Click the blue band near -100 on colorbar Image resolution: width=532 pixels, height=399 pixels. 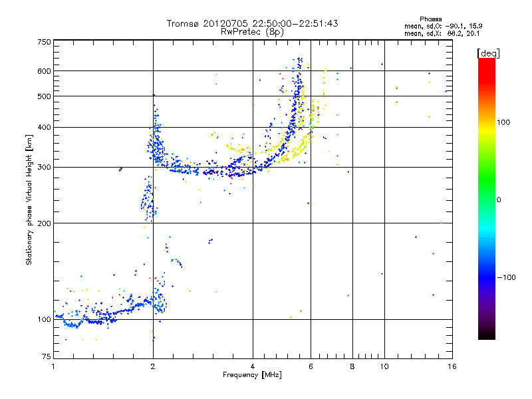486,277
